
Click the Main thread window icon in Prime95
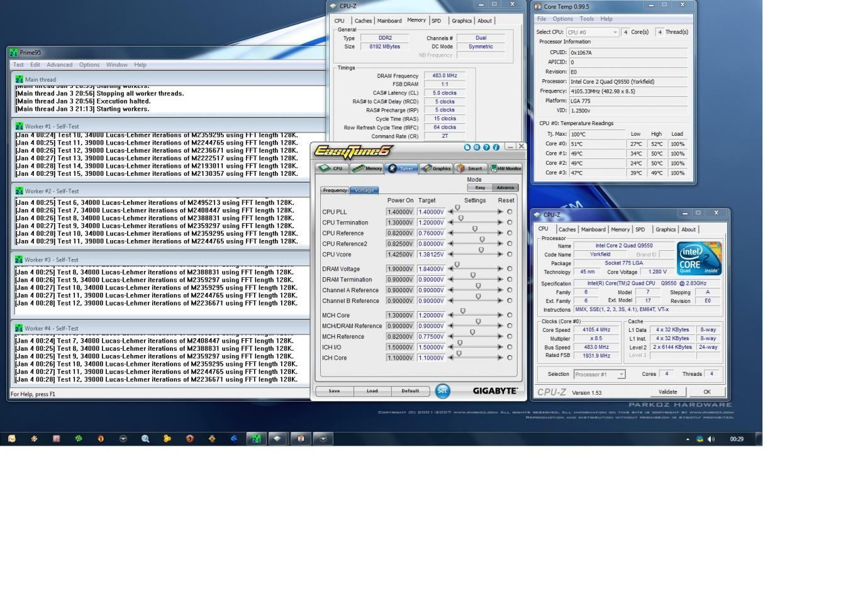[20, 80]
